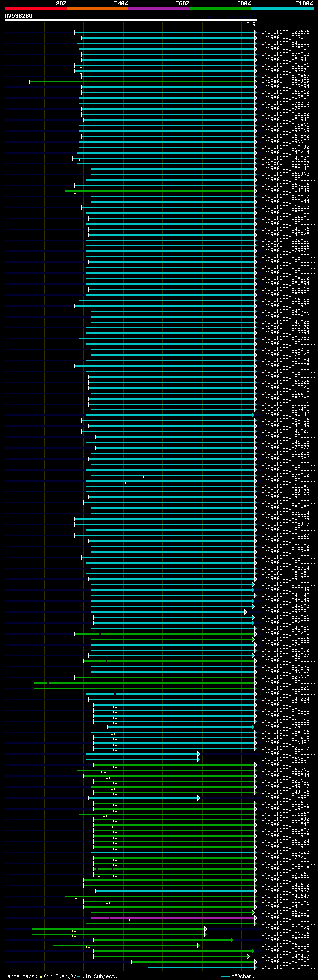The width and height of the screenshot is (318, 980).
Task: Click label UniRef100_Q16PS8
Action: (285, 300)
